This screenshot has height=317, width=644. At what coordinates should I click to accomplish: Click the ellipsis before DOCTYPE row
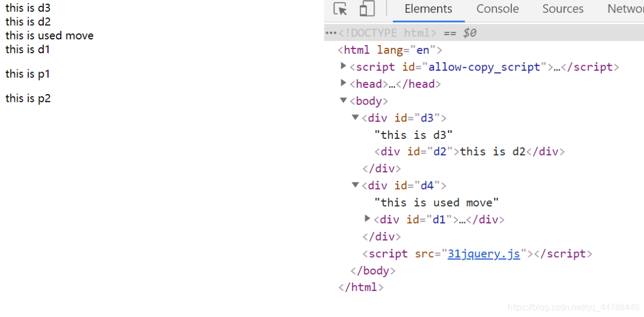click(331, 33)
